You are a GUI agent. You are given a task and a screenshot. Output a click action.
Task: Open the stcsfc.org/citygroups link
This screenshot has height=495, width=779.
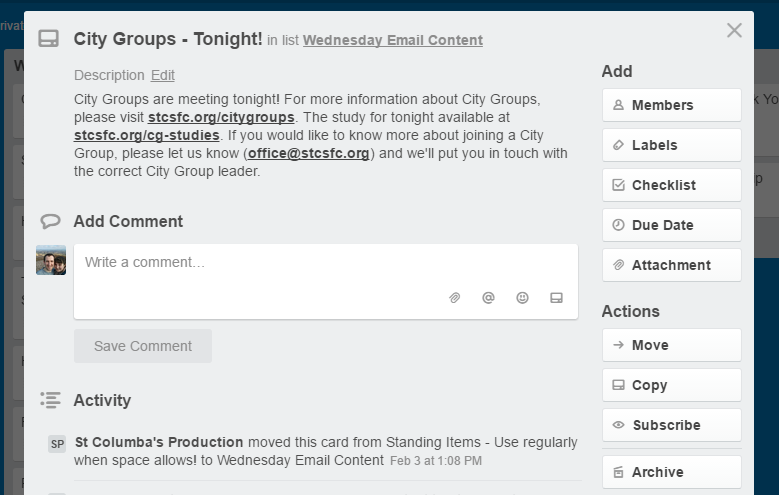tap(221, 117)
